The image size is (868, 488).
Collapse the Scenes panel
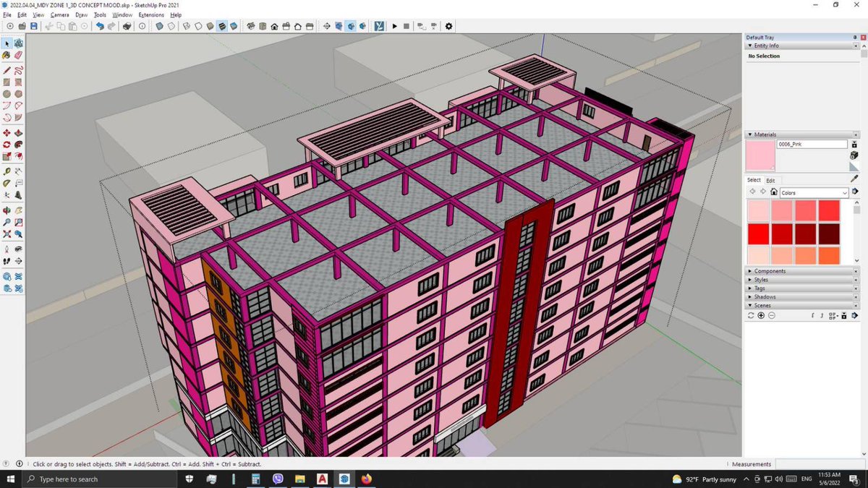[x=749, y=306]
